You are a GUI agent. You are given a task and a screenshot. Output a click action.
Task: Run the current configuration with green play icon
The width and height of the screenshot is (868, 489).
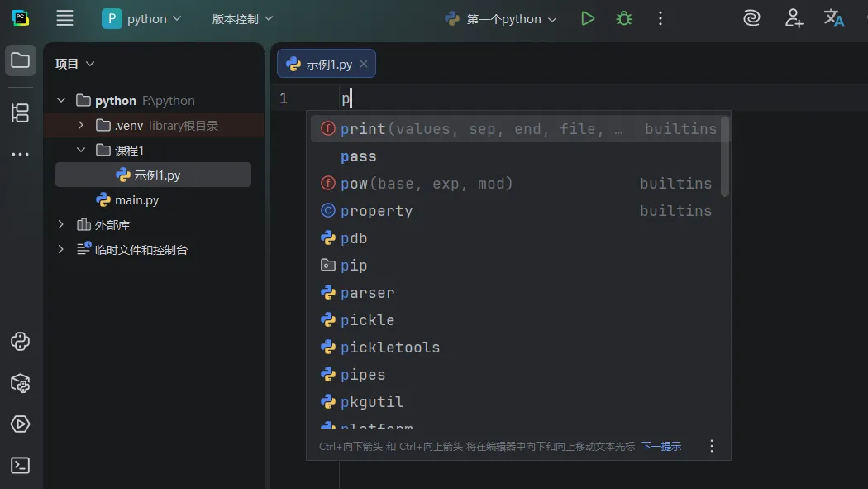point(587,19)
